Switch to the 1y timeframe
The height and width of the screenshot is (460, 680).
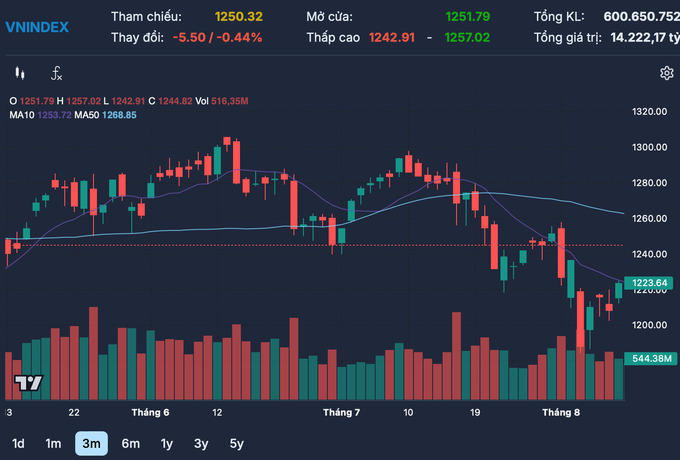coord(166,443)
